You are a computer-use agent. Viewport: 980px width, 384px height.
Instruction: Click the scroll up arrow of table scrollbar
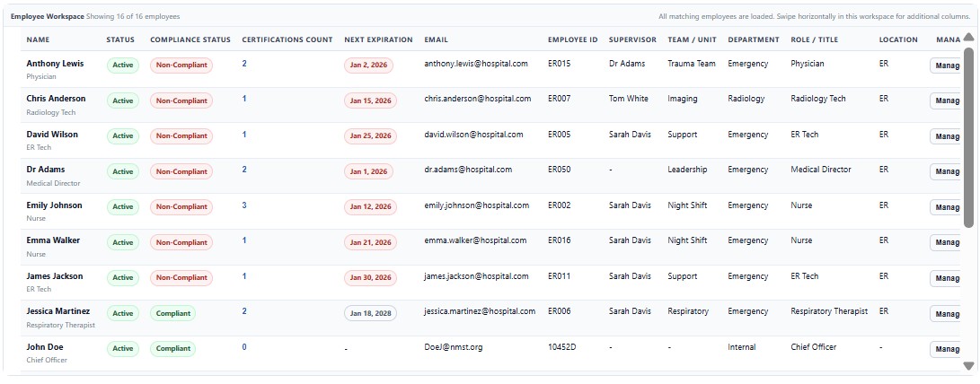968,37
